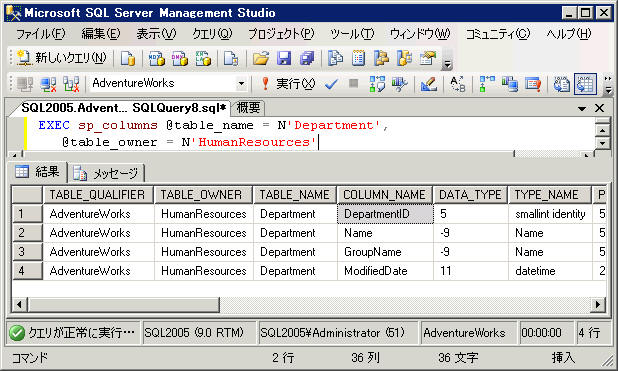
Task: Click the Cancel Executing Query stop icon
Action: (354, 84)
